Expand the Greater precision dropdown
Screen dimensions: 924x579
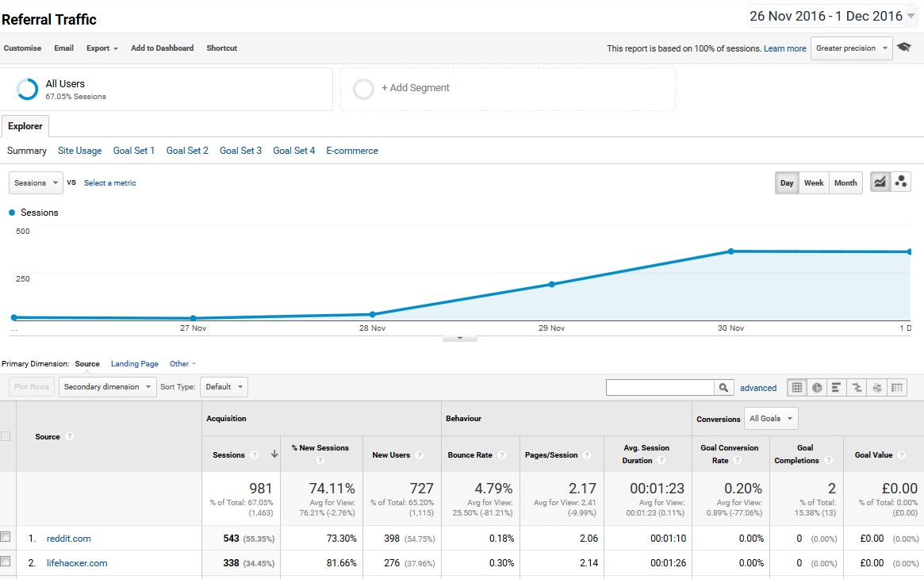coord(851,48)
